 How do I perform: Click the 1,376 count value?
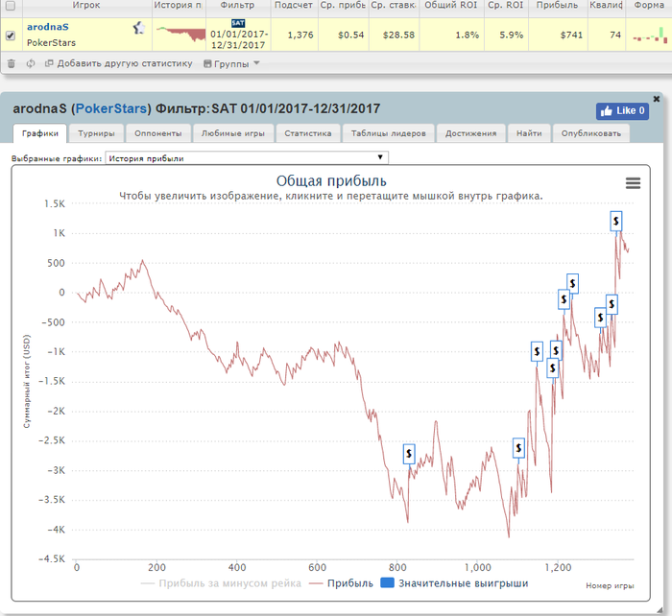coord(300,36)
